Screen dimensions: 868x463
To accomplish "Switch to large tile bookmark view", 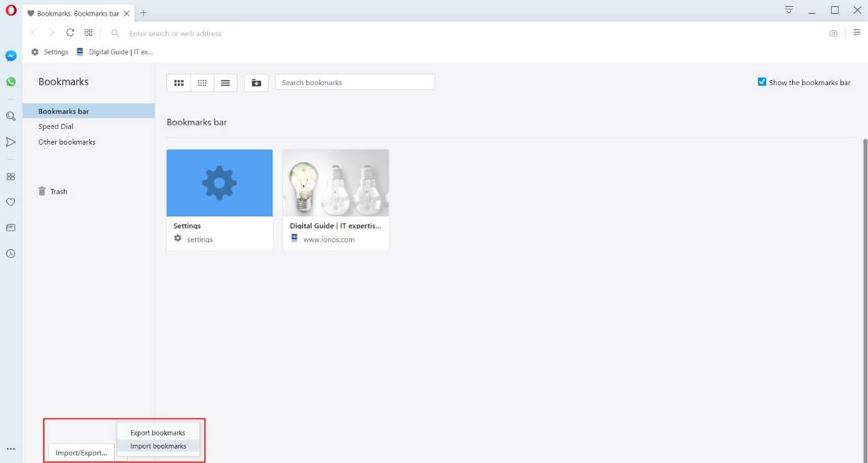I will 178,82.
